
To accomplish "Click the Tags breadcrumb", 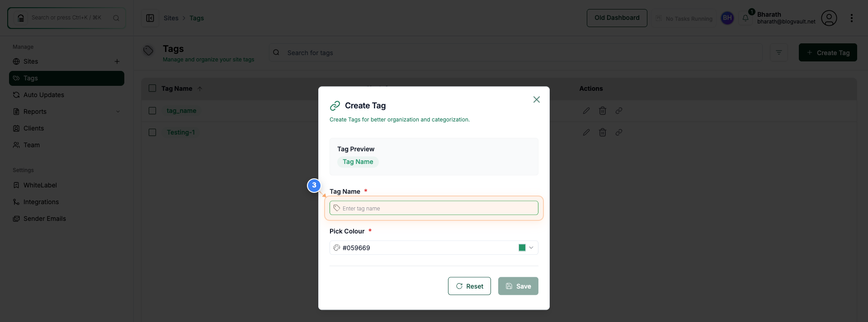I will coord(197,18).
